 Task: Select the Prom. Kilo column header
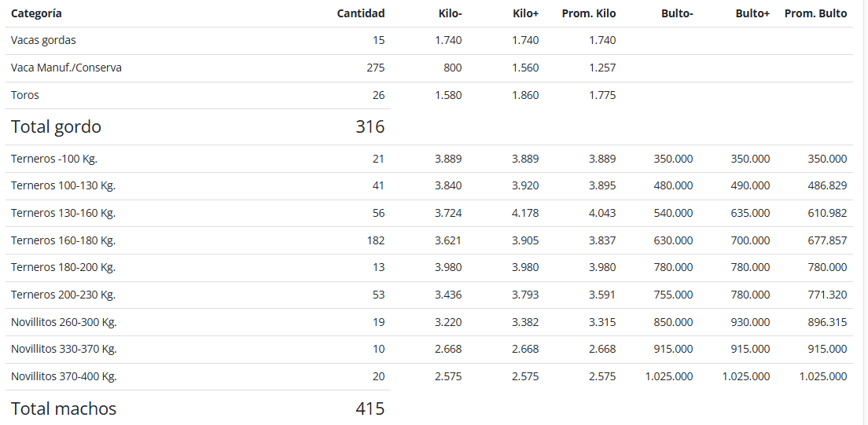click(x=588, y=13)
